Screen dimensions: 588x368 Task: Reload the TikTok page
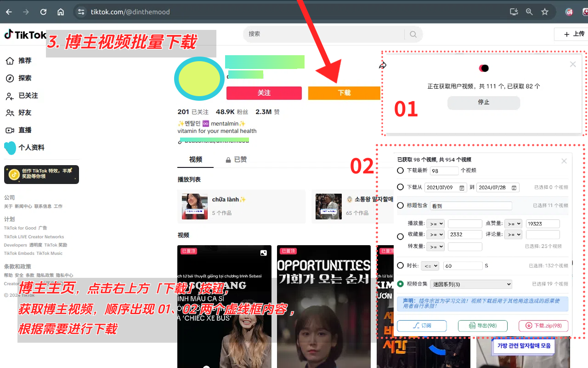(43, 12)
